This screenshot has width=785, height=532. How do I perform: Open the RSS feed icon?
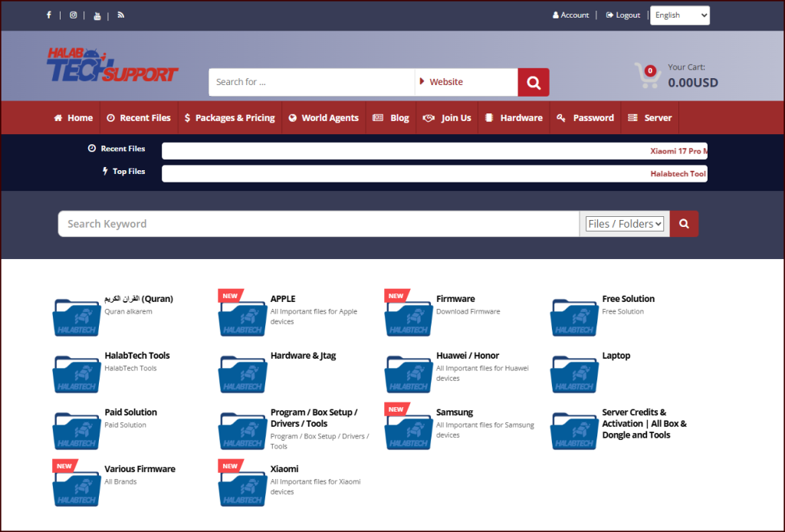(x=121, y=15)
